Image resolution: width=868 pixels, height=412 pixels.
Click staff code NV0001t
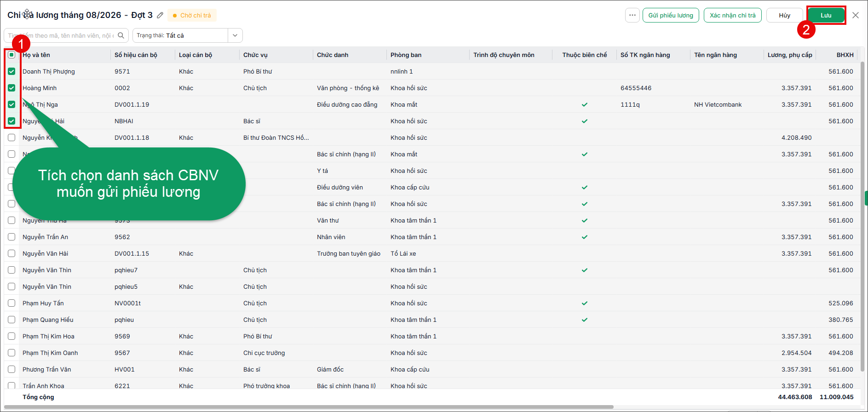[128, 303]
